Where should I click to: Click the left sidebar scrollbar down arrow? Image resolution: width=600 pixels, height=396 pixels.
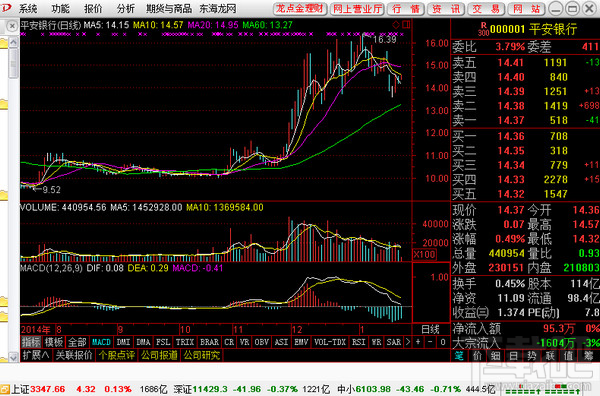click(13, 358)
